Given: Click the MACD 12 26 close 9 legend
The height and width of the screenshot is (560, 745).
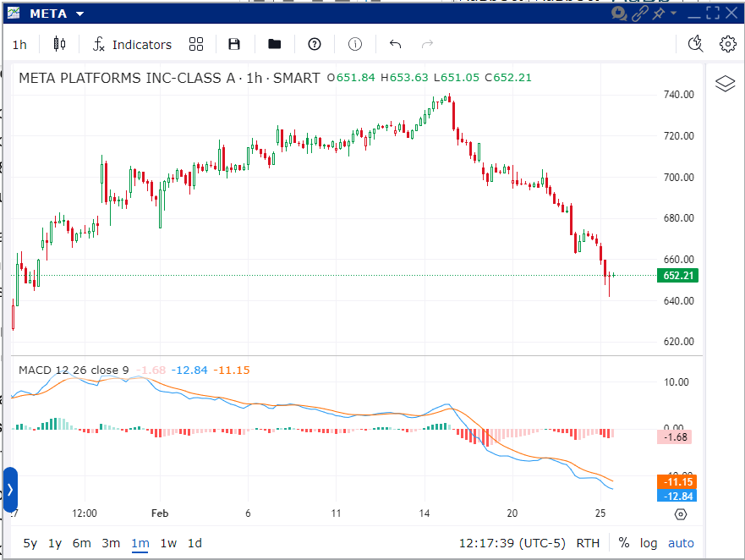Looking at the screenshot, I should (x=74, y=370).
